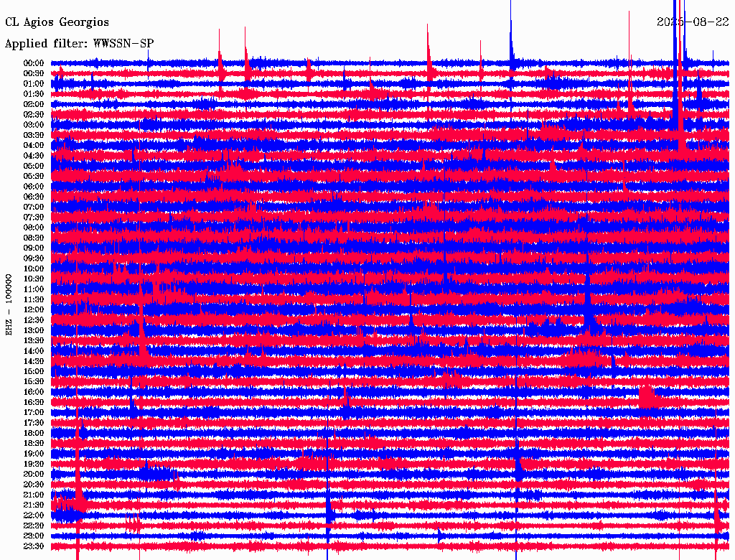Screen dimensions: 735x560
Task: Select the 21:00 time label
Action: click(x=34, y=495)
